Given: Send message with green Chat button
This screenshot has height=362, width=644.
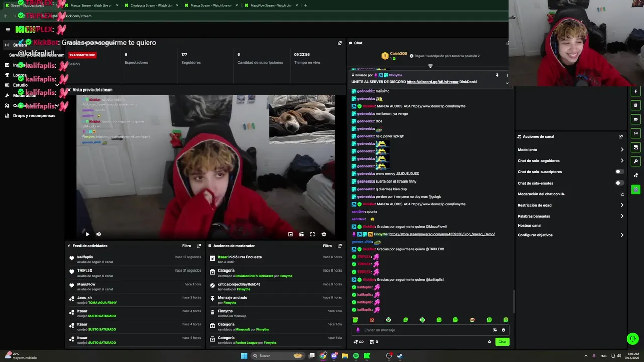Looking at the screenshot, I should 502,342.
